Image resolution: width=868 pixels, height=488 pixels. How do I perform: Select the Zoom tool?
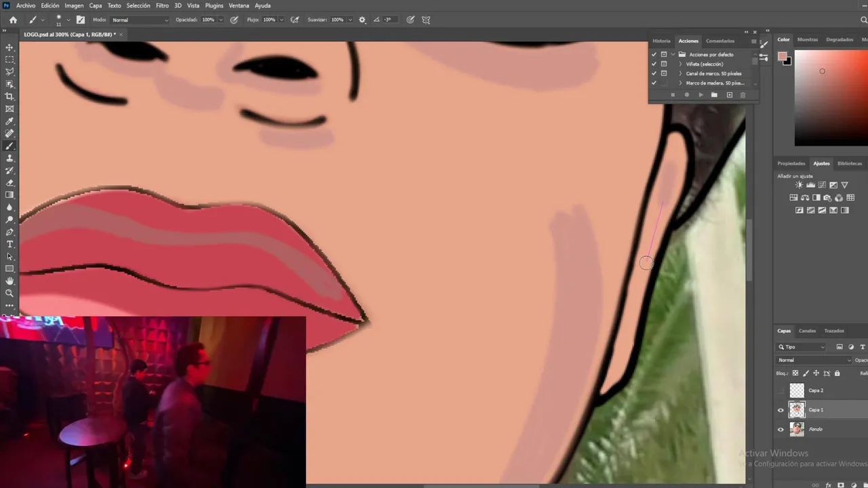[9, 293]
